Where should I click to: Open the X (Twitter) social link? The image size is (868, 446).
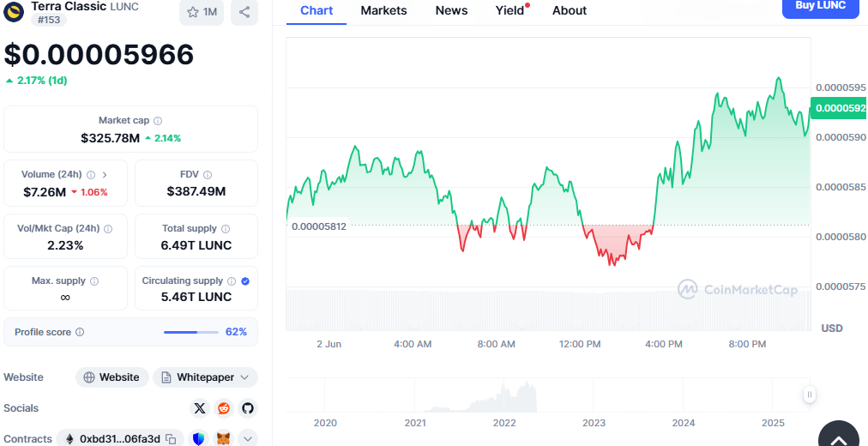click(200, 408)
